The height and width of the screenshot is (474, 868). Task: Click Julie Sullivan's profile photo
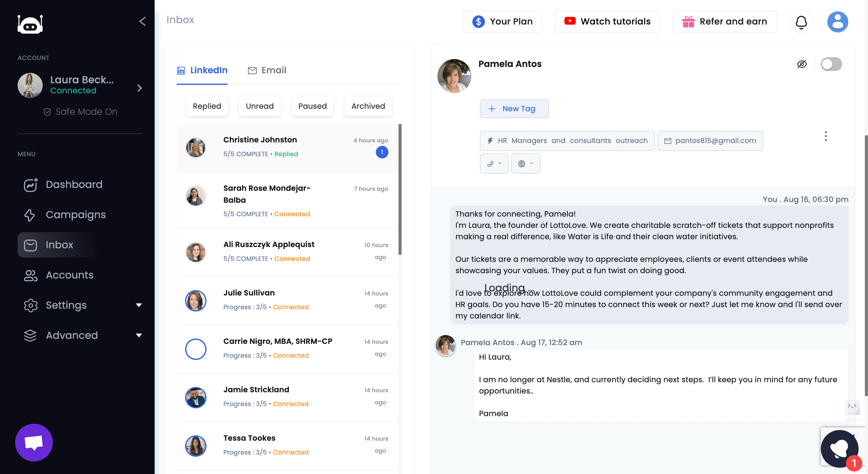[x=196, y=301]
